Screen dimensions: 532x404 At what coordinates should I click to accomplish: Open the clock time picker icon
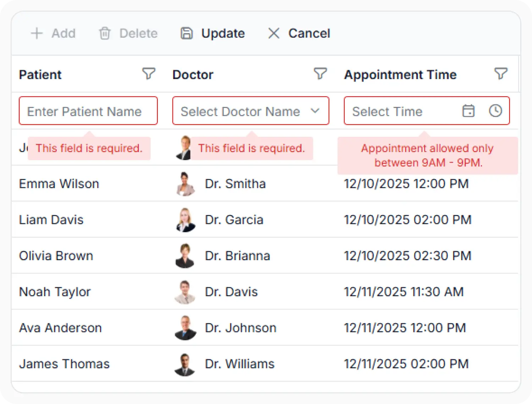pyautogui.click(x=495, y=111)
